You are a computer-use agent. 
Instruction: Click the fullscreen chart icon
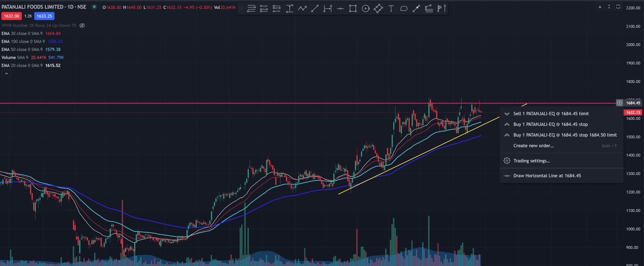pos(618,7)
